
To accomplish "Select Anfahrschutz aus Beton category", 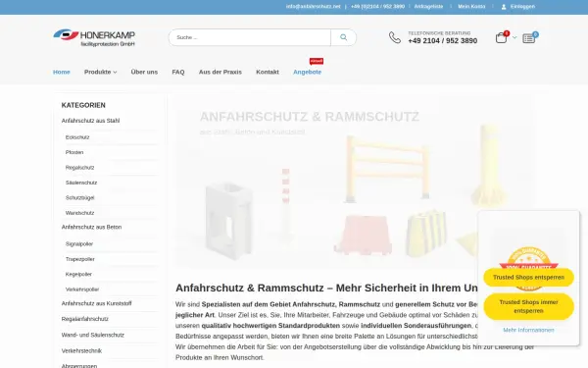I will (x=91, y=227).
